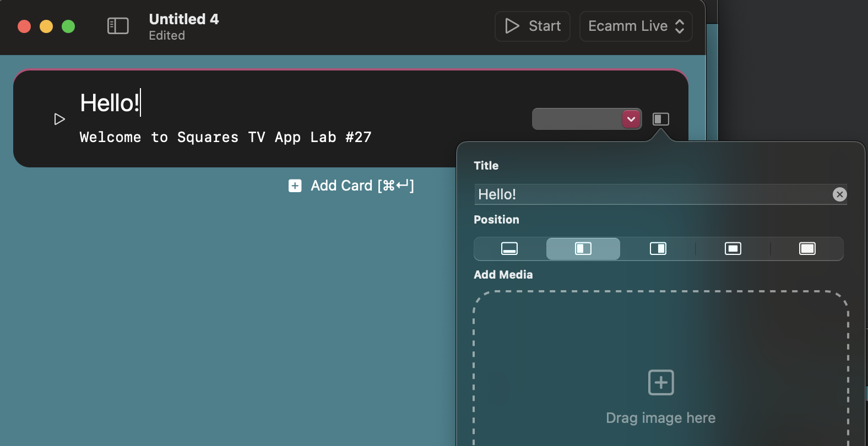Image resolution: width=868 pixels, height=446 pixels.
Task: Expand the card's red chevron dropdown
Action: click(631, 119)
